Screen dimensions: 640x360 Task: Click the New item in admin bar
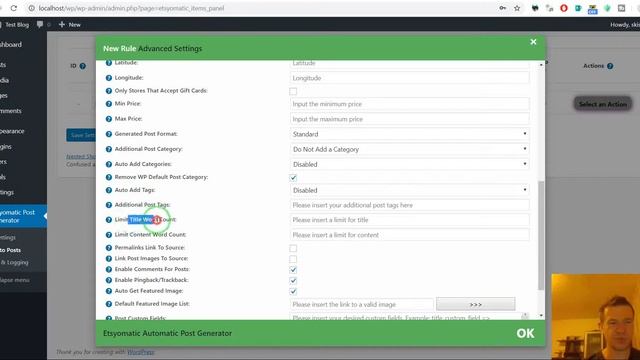point(70,24)
